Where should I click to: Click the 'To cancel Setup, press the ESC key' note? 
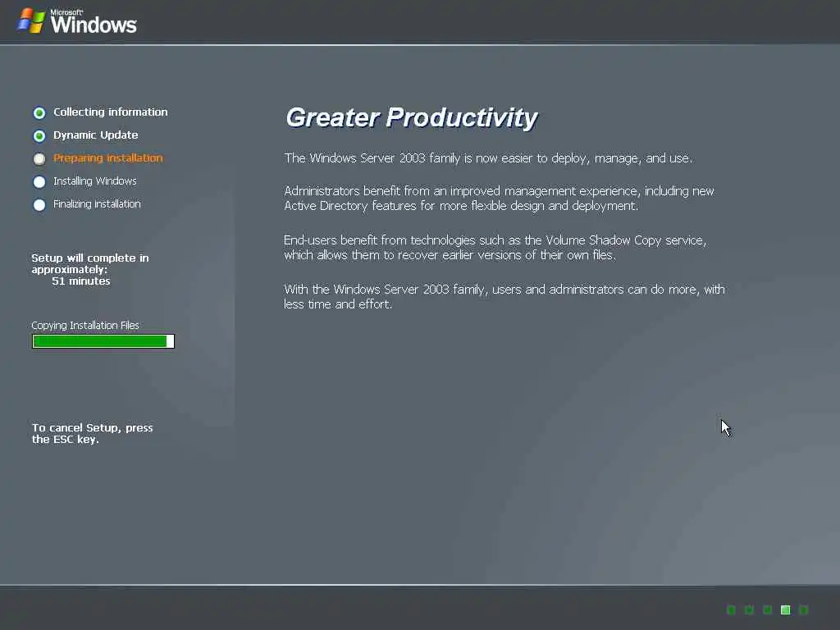[x=92, y=433]
